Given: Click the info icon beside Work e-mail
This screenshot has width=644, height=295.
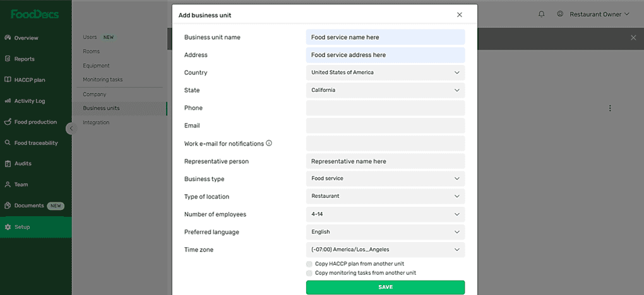Looking at the screenshot, I should pyautogui.click(x=269, y=143).
